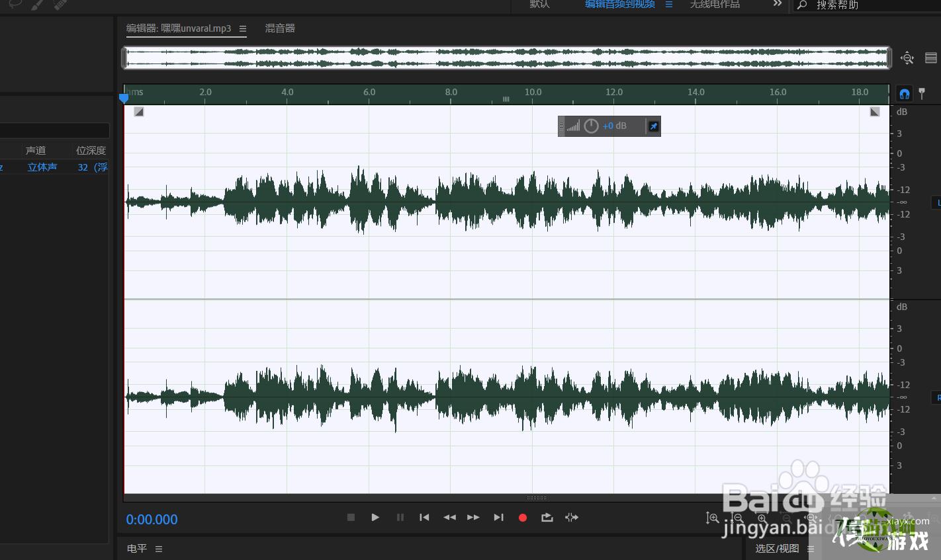941x560 pixels.
Task: Click the left handle of navigator bar
Action: point(124,58)
